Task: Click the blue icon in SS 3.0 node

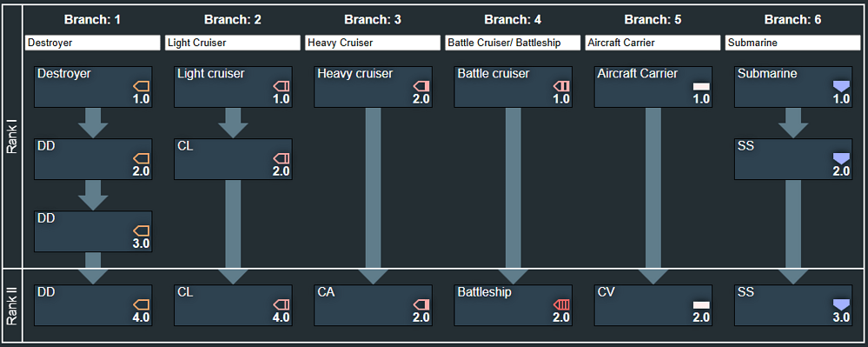Action: point(841,304)
